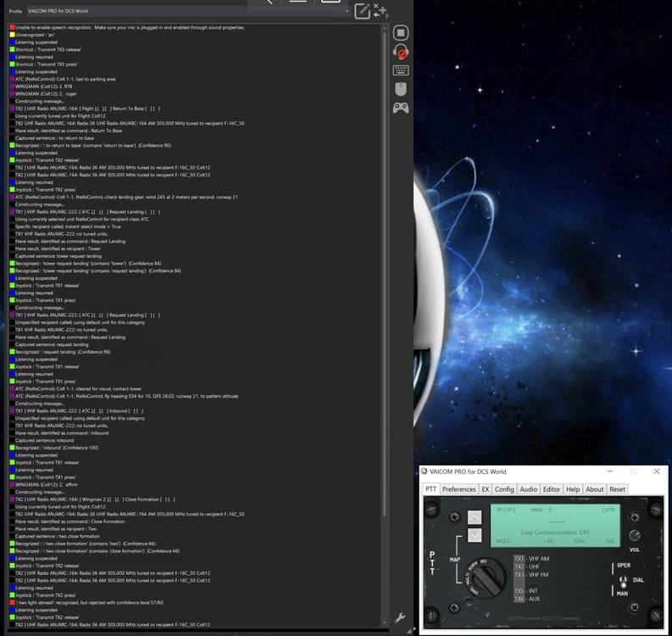Click the keyboard shortcuts icon

click(401, 70)
